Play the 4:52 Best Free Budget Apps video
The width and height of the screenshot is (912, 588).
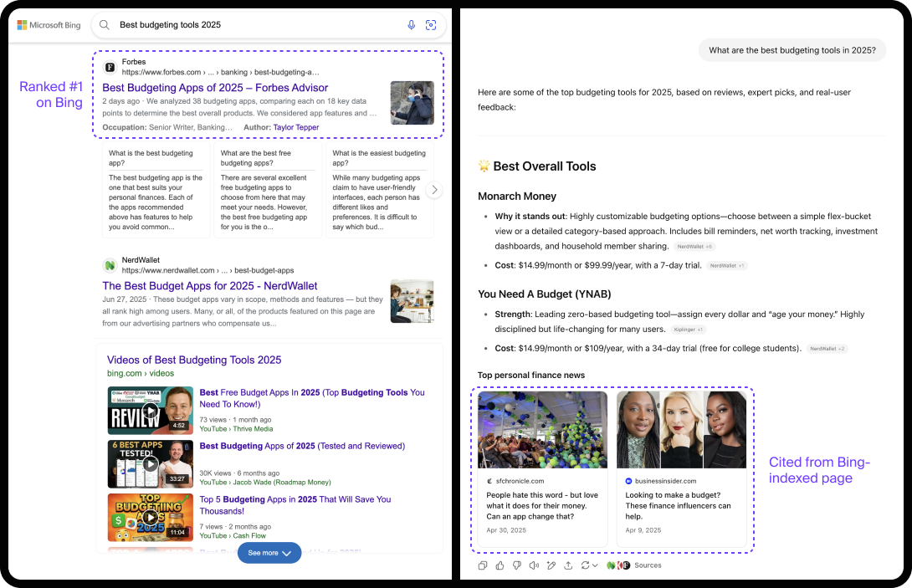[150, 411]
